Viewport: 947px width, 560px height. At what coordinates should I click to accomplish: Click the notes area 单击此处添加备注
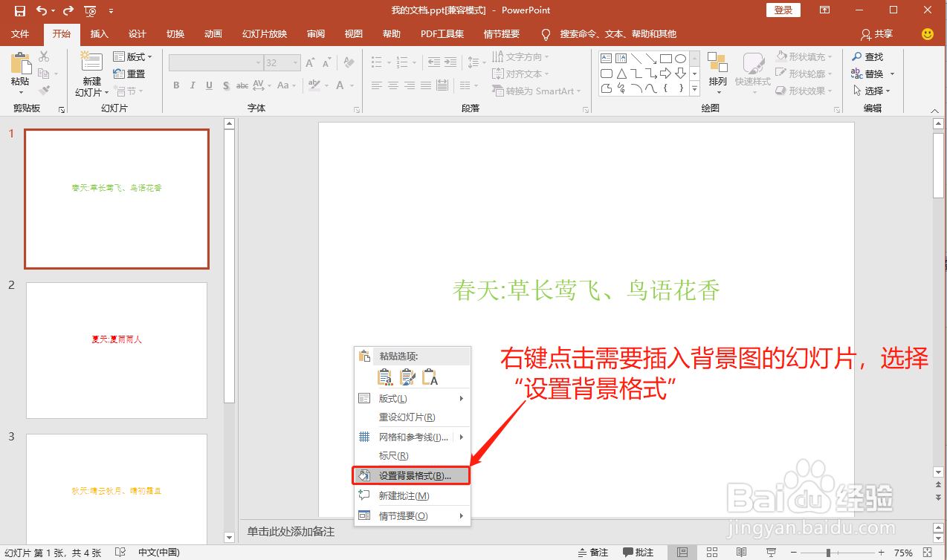291,532
